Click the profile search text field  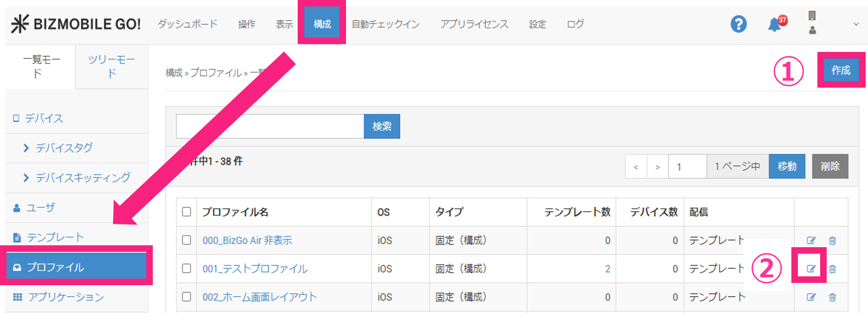(x=270, y=126)
